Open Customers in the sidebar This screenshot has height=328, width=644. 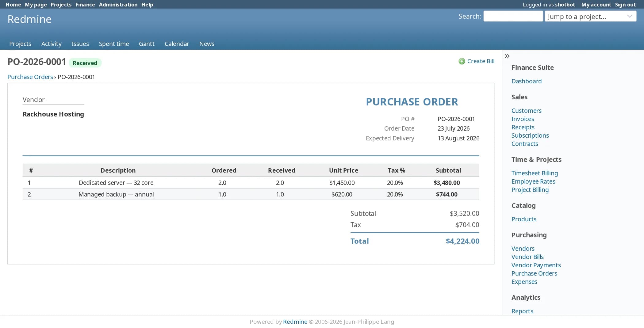coord(527,111)
